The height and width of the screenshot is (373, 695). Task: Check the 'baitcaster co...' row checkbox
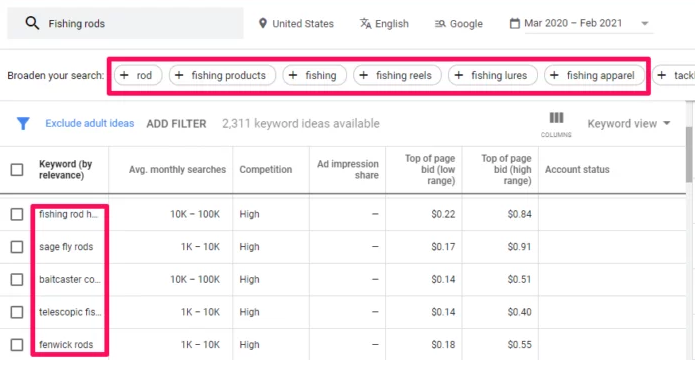click(17, 280)
